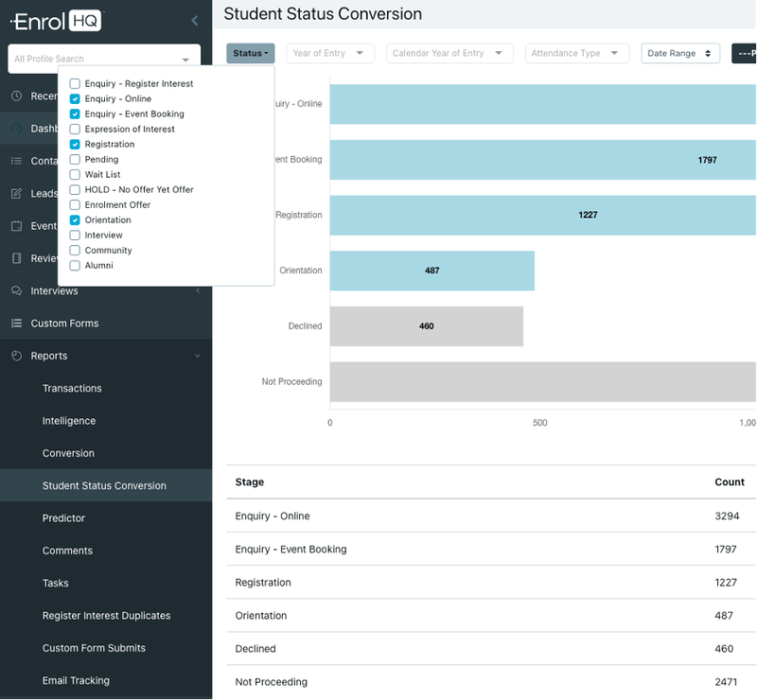Open the Dashboard icon

[x=15, y=129]
